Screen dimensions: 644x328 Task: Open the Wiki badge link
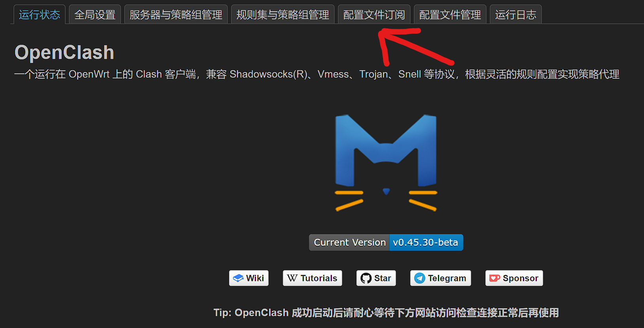click(x=249, y=278)
